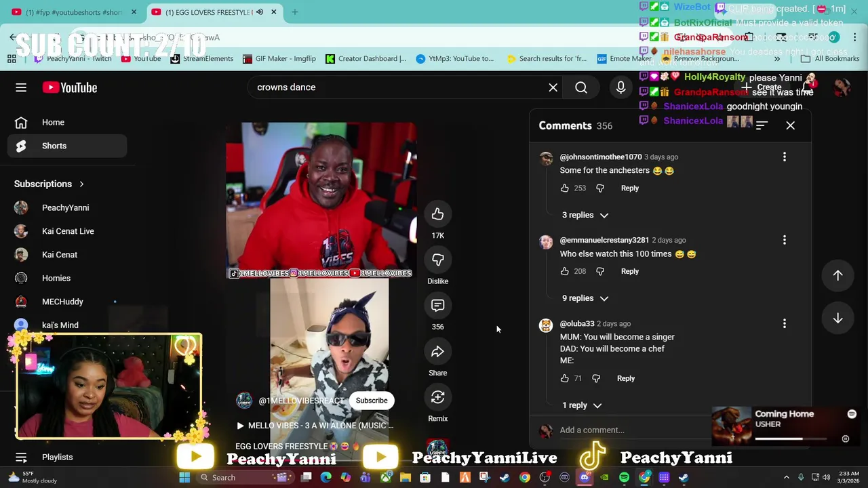Open Kai Cenat channel in subscriptions
This screenshot has height=488, width=868.
pyautogui.click(x=66, y=255)
